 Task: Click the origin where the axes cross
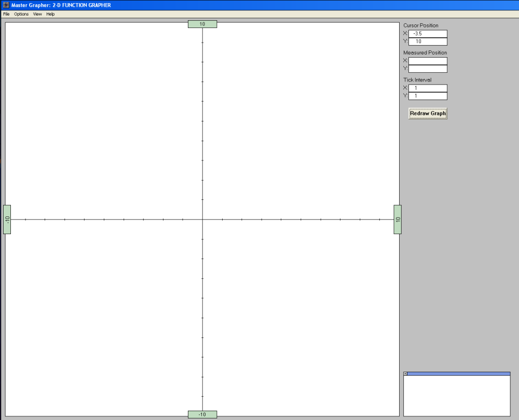tap(202, 220)
